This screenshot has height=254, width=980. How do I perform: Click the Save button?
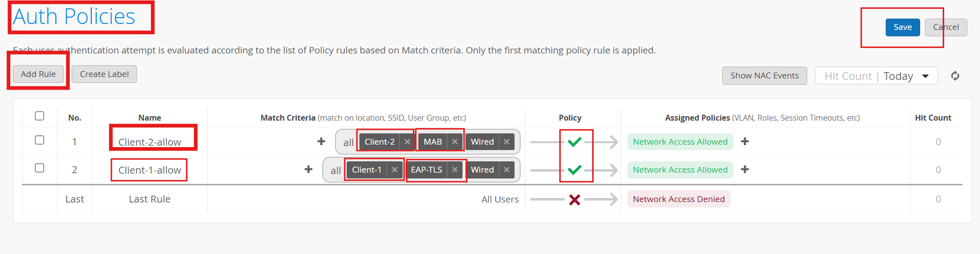[902, 27]
